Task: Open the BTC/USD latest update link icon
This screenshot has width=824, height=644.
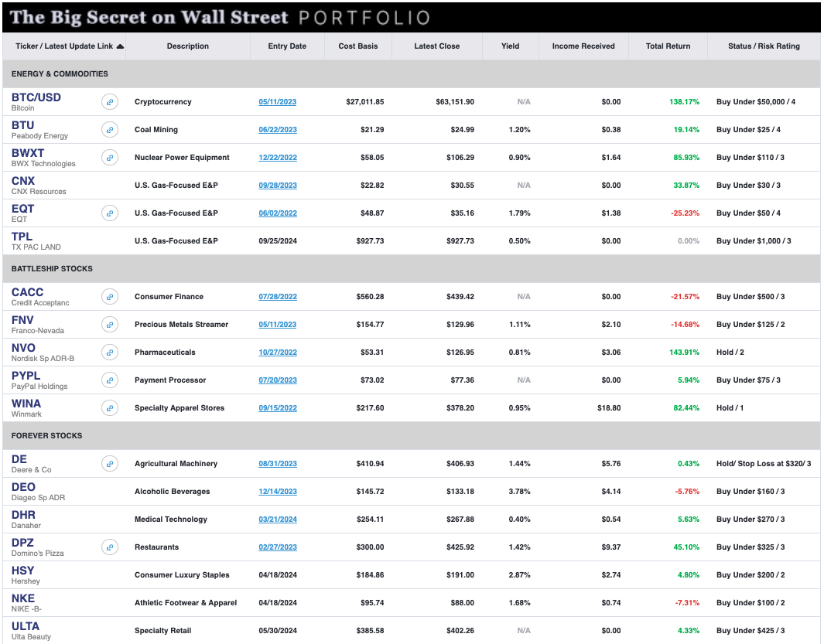Action: 110,102
